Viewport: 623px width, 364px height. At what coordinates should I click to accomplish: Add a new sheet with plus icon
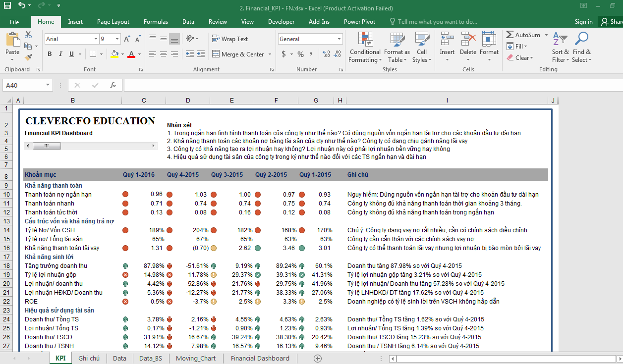[x=318, y=358]
